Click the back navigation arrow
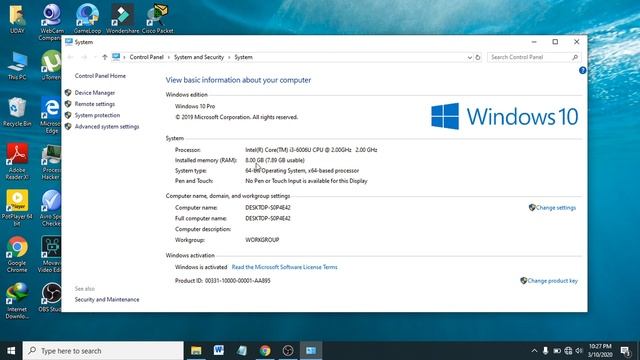640x360 pixels. click(70, 57)
